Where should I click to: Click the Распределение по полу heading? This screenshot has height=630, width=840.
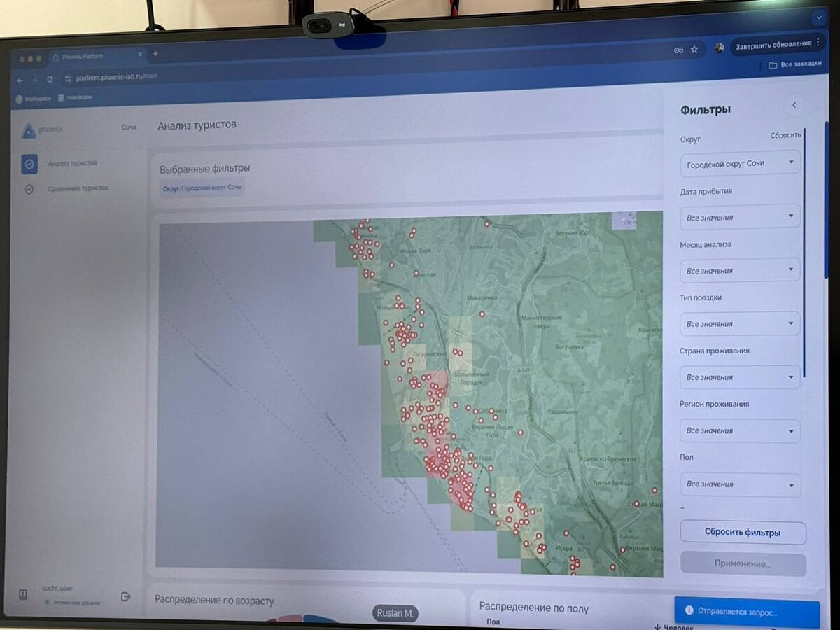(534, 608)
